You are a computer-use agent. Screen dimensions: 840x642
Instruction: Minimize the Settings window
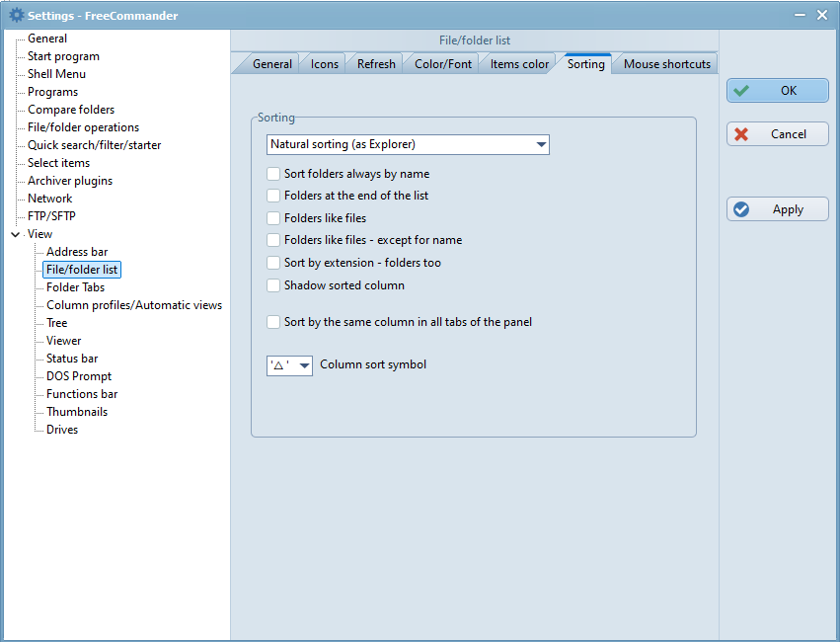pyautogui.click(x=800, y=15)
